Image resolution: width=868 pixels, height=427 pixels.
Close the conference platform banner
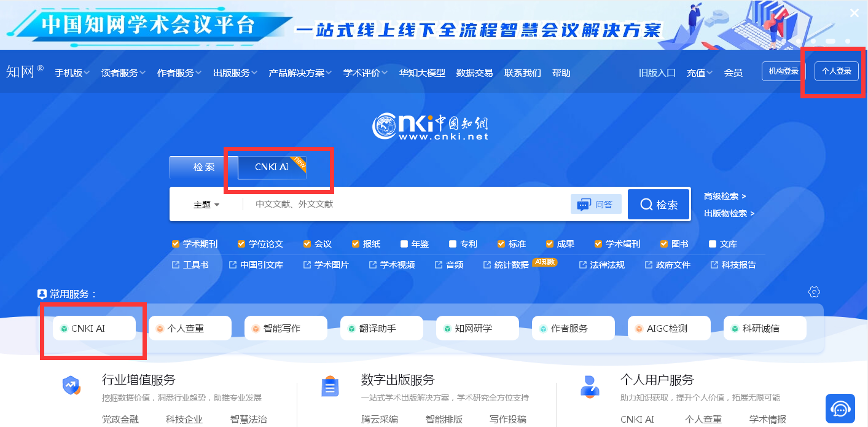pos(854,13)
